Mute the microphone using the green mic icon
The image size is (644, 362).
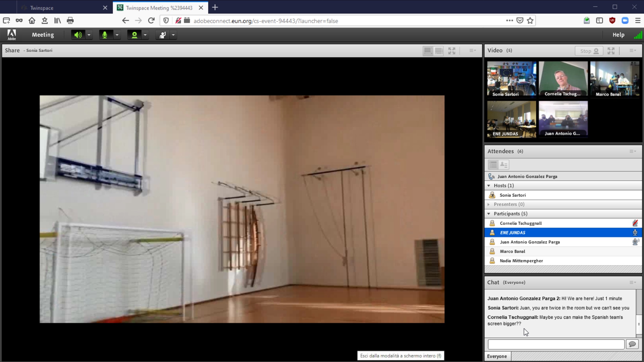[x=105, y=35]
